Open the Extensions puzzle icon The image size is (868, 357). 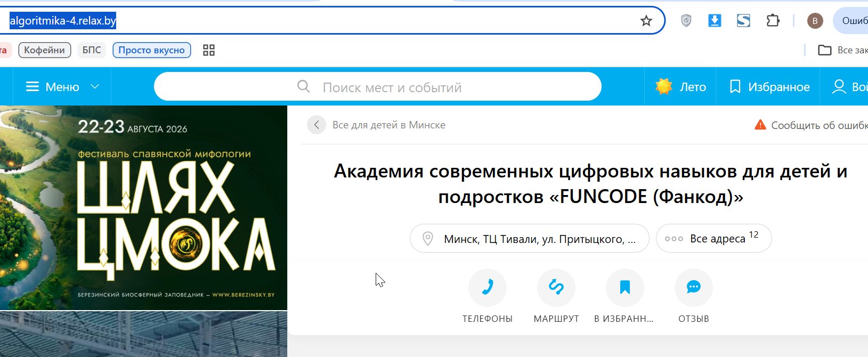pos(773,21)
